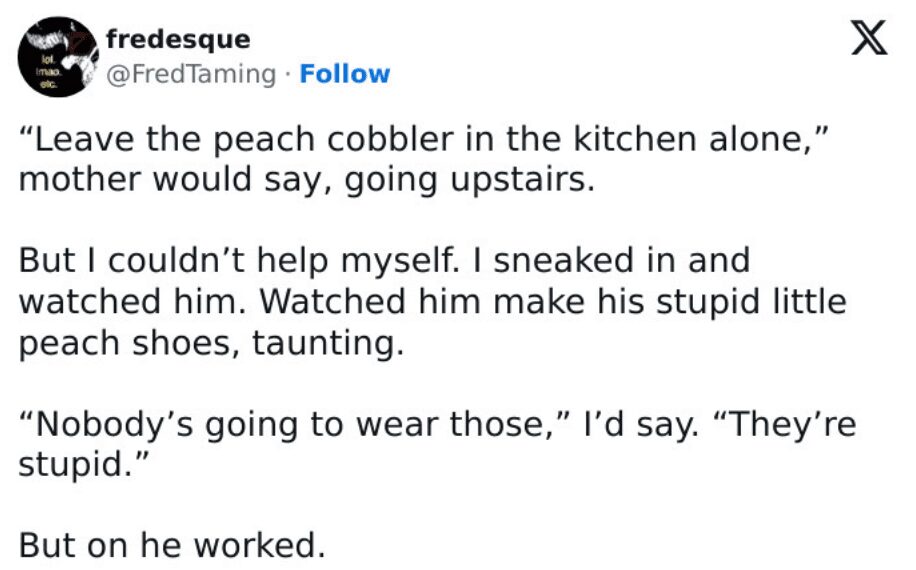Click the final line "But on he worked."

coord(172,545)
